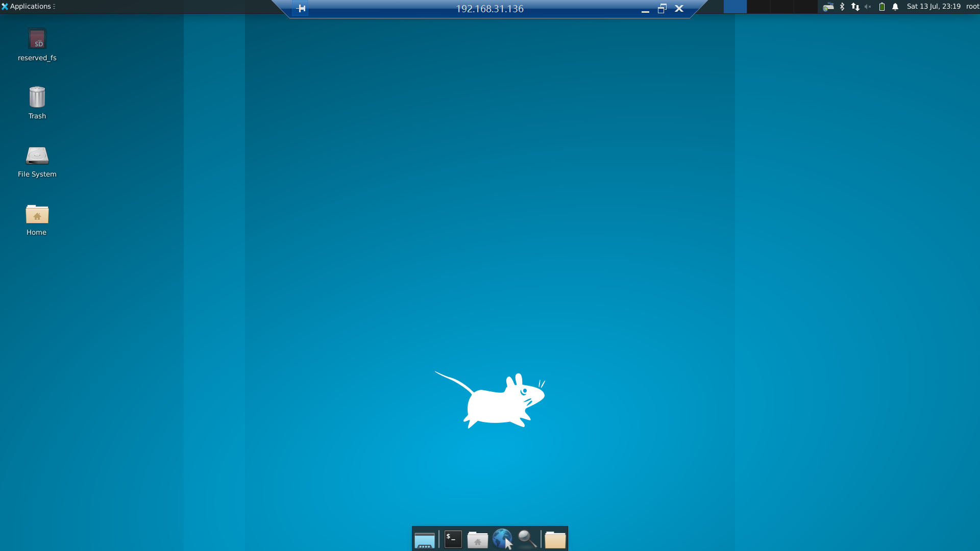The image size is (980, 551).
Task: Click the Bluetooth tray icon
Action: (x=842, y=7)
